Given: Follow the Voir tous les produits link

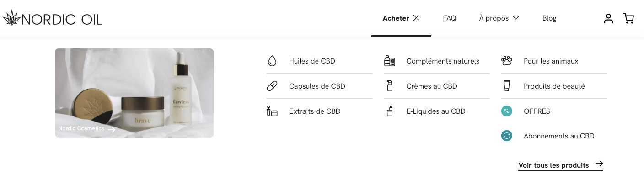Looking at the screenshot, I should pyautogui.click(x=560, y=165).
